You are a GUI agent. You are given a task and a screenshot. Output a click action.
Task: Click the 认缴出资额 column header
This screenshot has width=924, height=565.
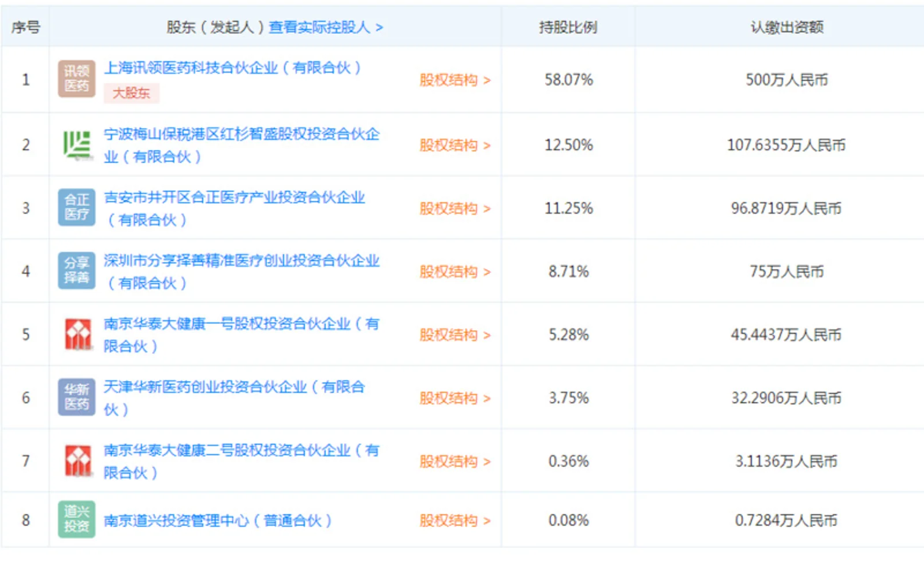(x=787, y=27)
